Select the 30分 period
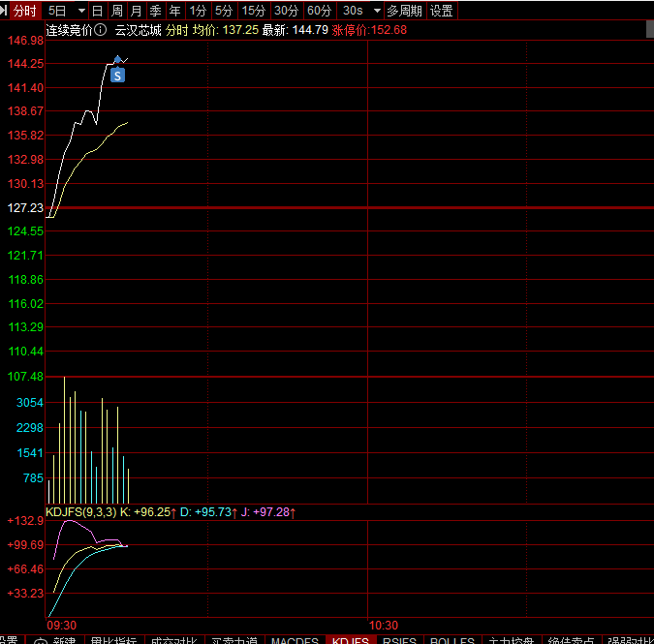The image size is (654, 644). (x=287, y=11)
